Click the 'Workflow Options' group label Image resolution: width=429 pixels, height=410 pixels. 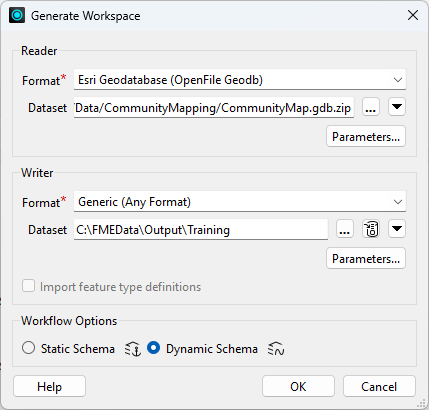(69, 321)
